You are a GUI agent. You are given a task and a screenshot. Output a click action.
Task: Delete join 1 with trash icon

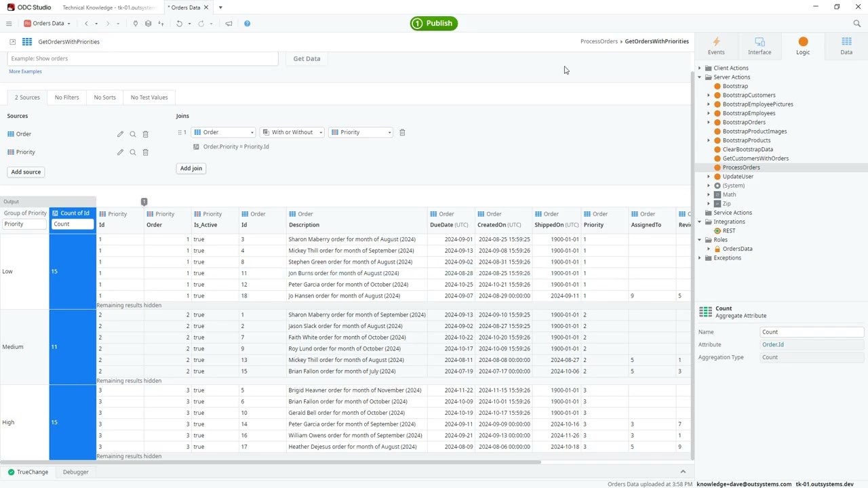(x=402, y=133)
